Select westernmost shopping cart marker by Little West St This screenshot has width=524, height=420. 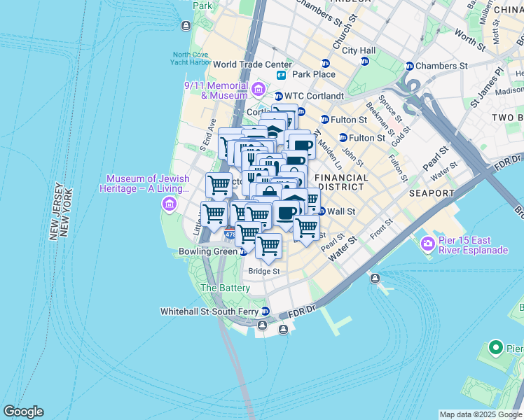click(x=214, y=214)
